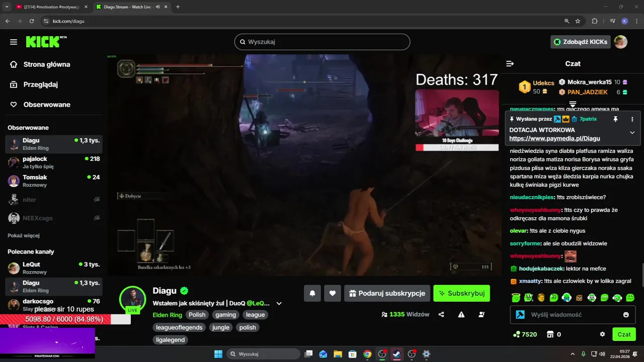
Task: Expand stream title chevron
Action: coord(279,303)
